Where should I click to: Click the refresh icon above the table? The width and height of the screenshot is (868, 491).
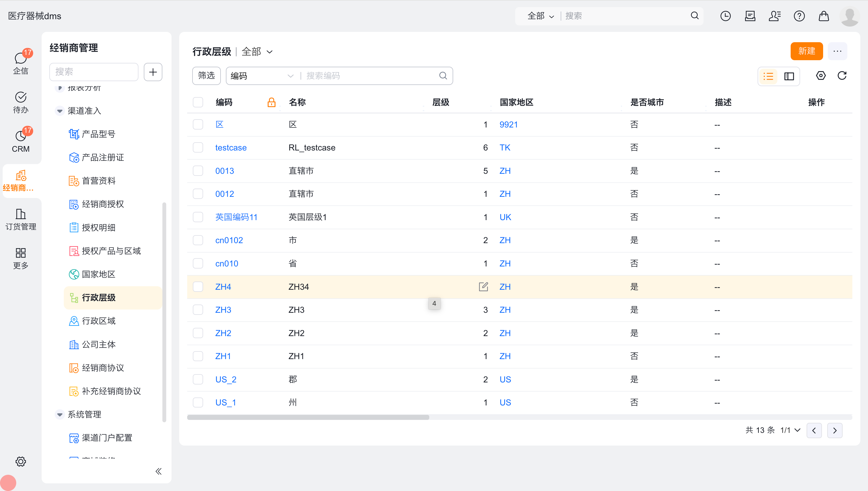tap(842, 76)
